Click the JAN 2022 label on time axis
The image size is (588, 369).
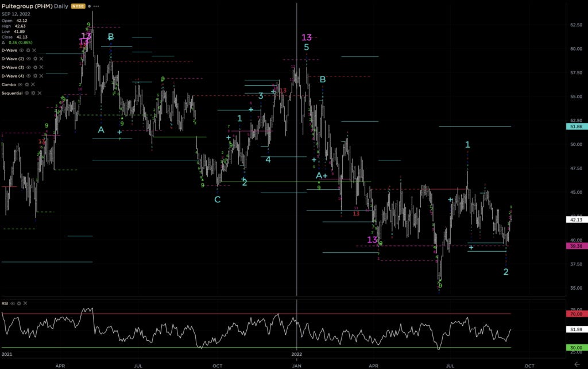pyautogui.click(x=297, y=366)
